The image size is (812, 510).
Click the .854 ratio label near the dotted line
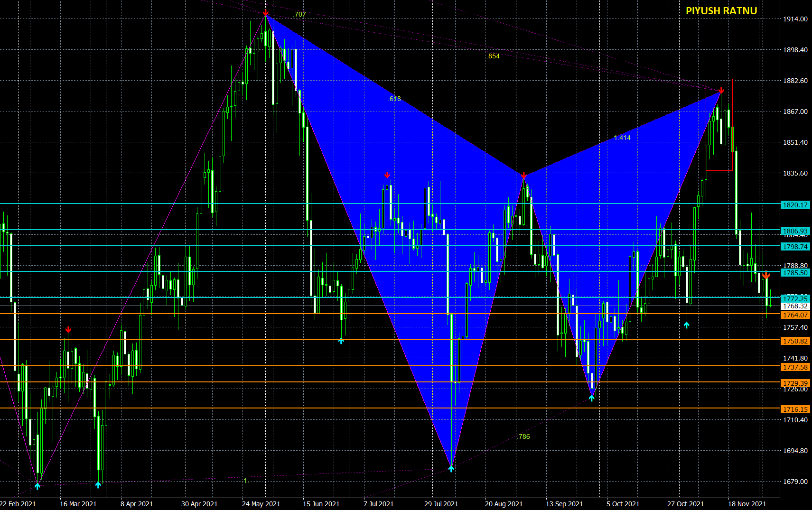494,56
